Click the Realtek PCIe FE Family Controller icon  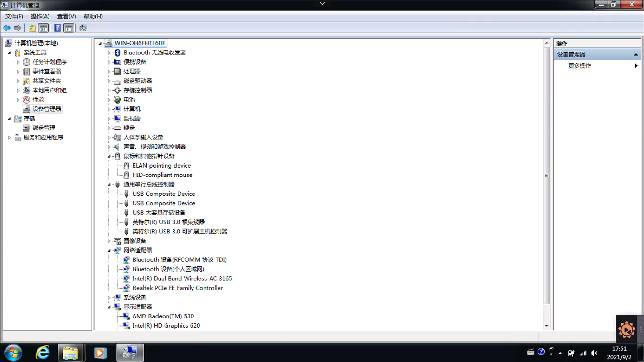point(127,288)
